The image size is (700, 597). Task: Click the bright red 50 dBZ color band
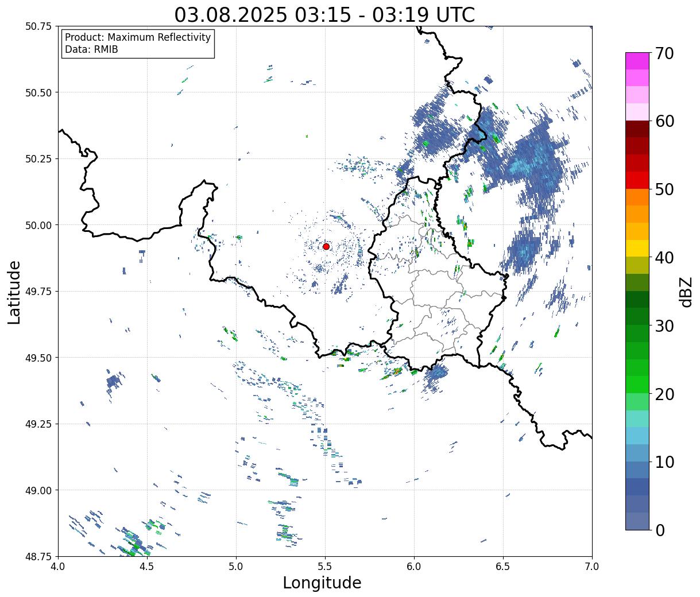[637, 180]
